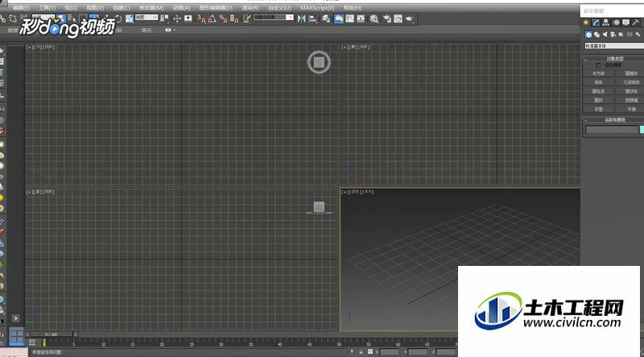
Task: Select the Helpers category icon
Action: [621, 35]
